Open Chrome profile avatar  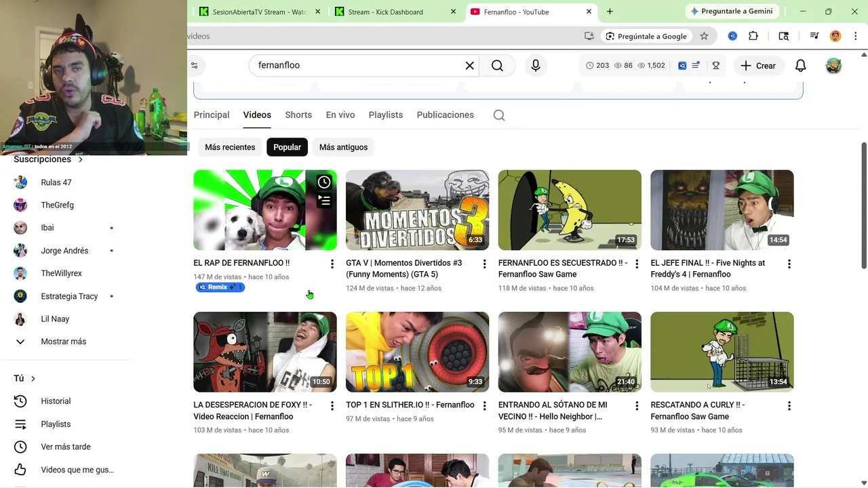pyautogui.click(x=835, y=36)
